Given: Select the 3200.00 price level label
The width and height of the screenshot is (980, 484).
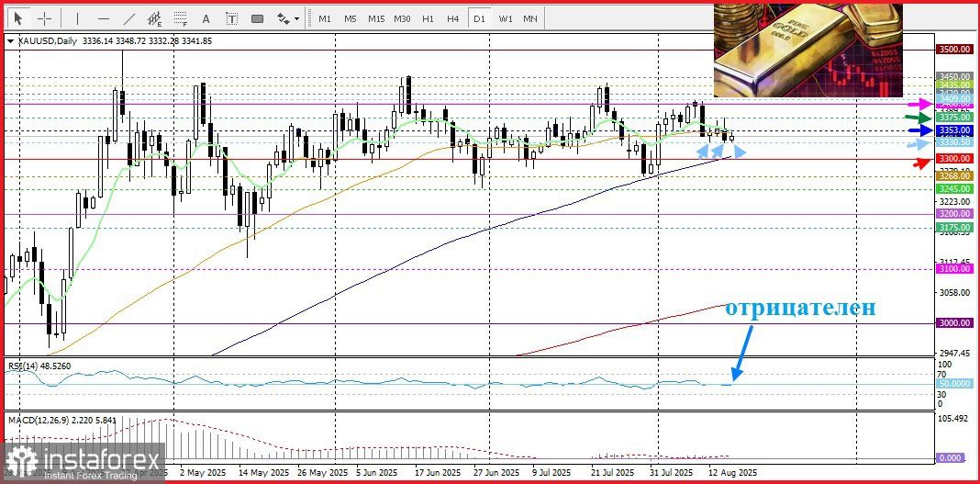Looking at the screenshot, I should click(953, 214).
